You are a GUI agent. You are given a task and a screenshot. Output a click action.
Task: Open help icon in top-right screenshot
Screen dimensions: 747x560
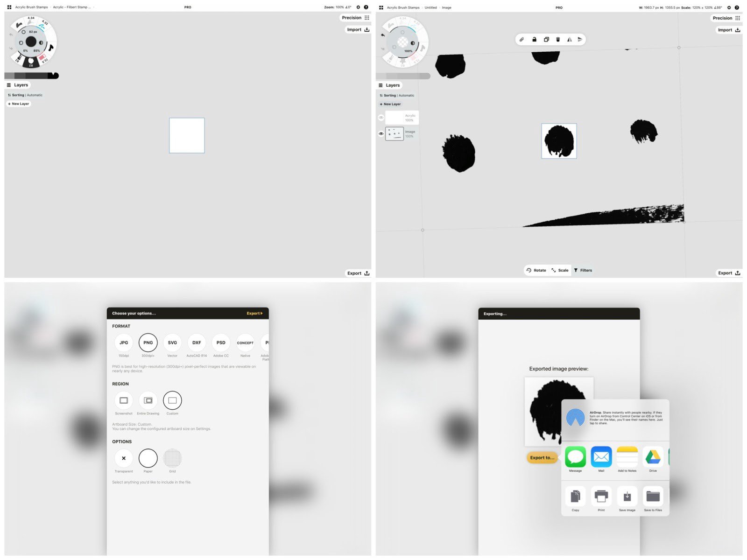pyautogui.click(x=737, y=7)
